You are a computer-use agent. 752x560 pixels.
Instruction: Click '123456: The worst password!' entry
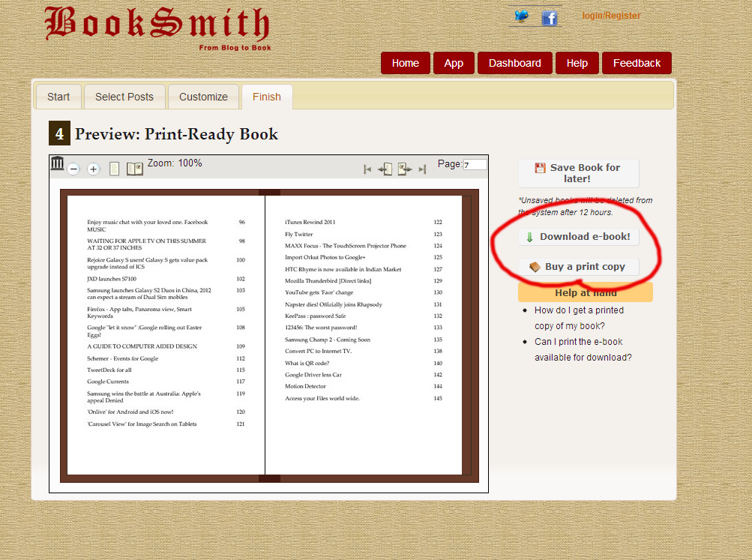coord(321,328)
